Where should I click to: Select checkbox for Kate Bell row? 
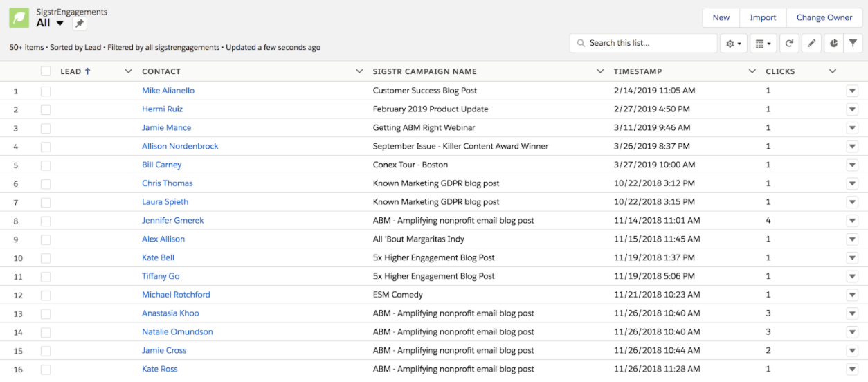tap(46, 258)
